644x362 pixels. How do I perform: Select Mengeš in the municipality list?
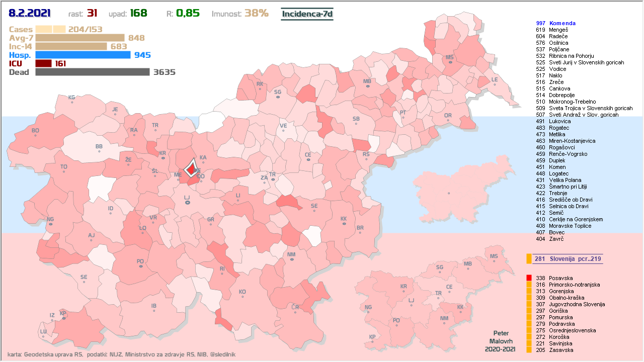tap(559, 30)
